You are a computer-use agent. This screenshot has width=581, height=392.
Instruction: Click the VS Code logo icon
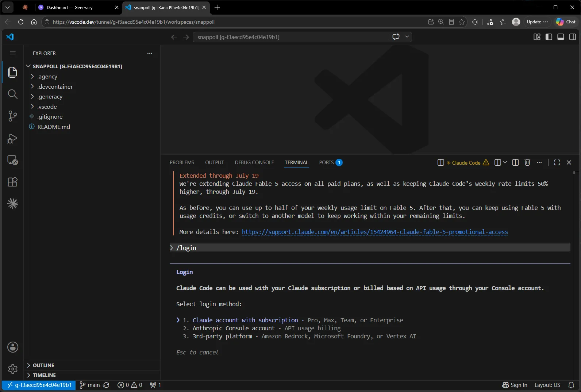10,37
